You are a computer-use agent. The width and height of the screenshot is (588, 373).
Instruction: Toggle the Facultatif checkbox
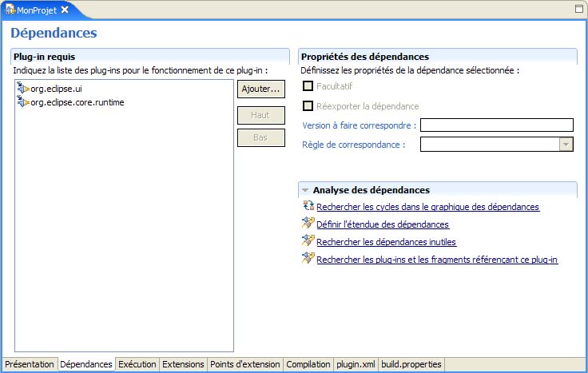pos(308,86)
